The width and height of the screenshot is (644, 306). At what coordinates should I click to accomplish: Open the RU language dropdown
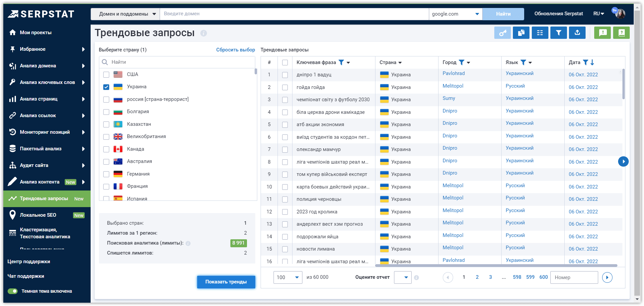point(599,14)
